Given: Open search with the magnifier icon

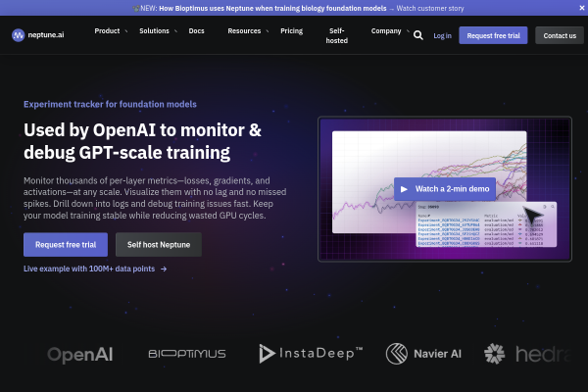Looking at the screenshot, I should (x=418, y=35).
